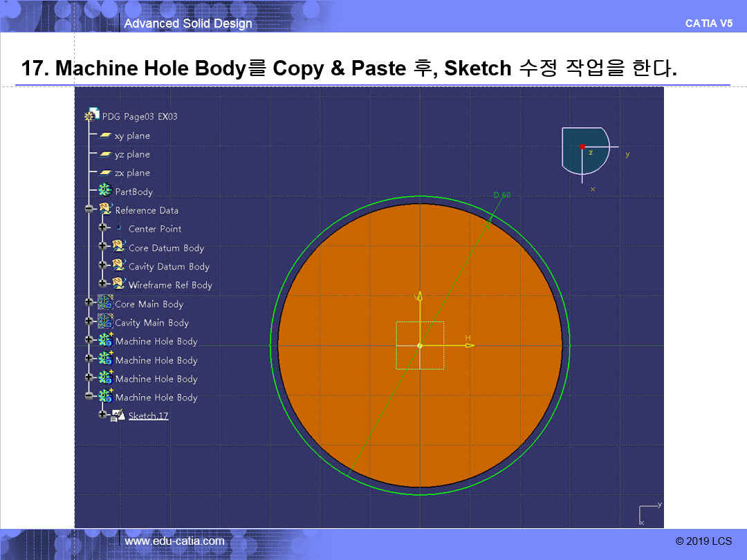This screenshot has width=747, height=560.
Task: Expand the Core Main Body node
Action: (x=89, y=303)
